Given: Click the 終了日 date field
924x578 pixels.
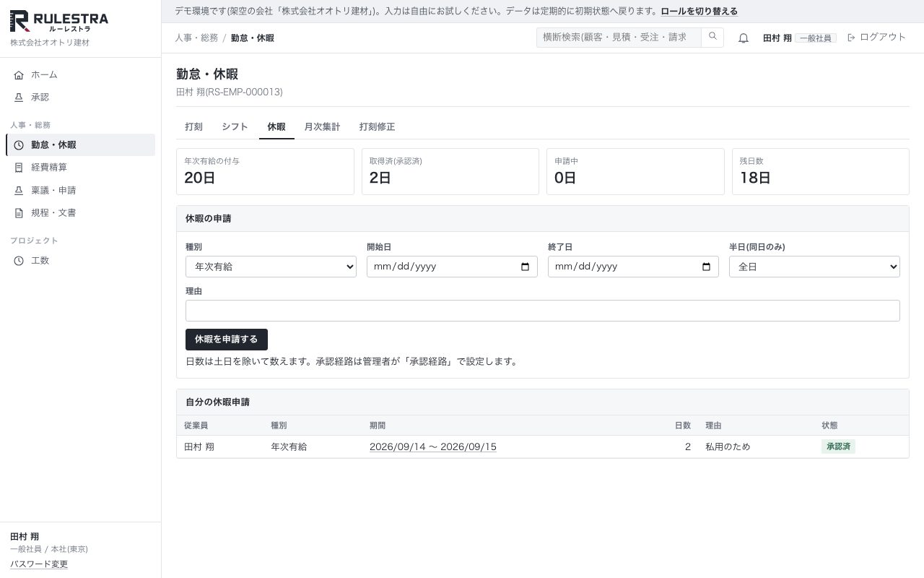Looking at the screenshot, I should [x=633, y=267].
